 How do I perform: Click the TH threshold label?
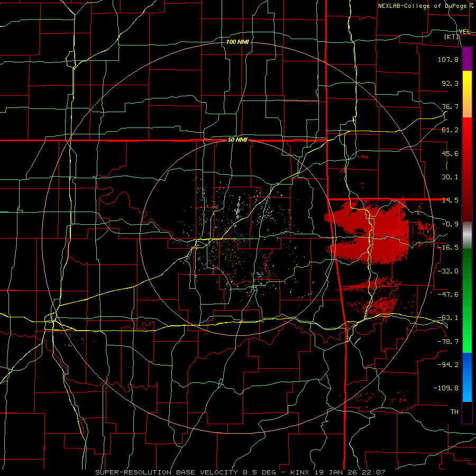(x=454, y=411)
